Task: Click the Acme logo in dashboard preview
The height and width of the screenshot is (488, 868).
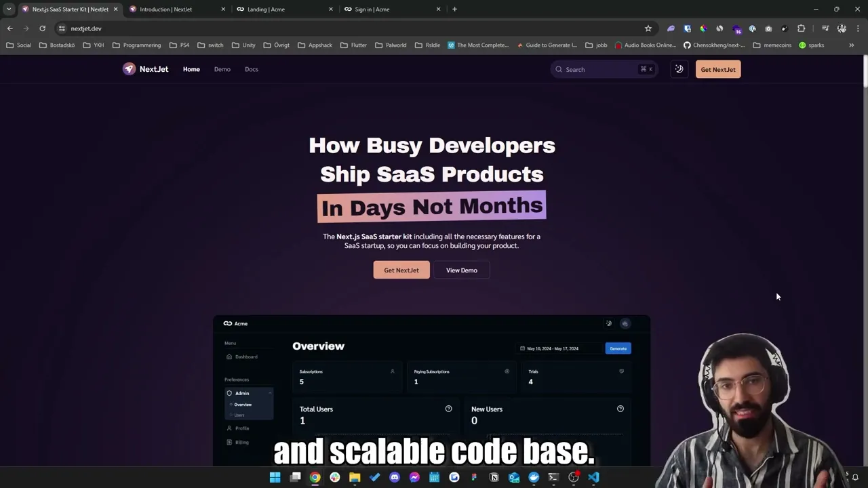Action: pos(235,323)
